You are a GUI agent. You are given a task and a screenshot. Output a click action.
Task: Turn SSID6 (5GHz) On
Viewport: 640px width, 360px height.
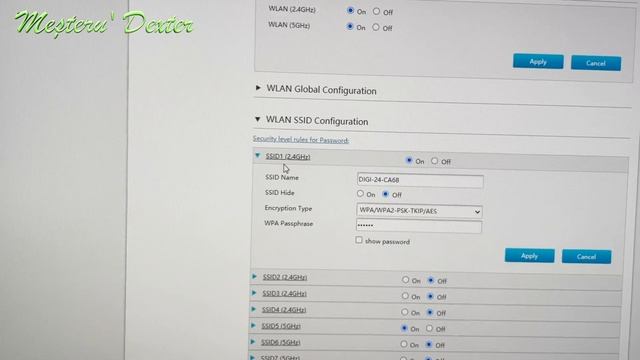(x=404, y=344)
